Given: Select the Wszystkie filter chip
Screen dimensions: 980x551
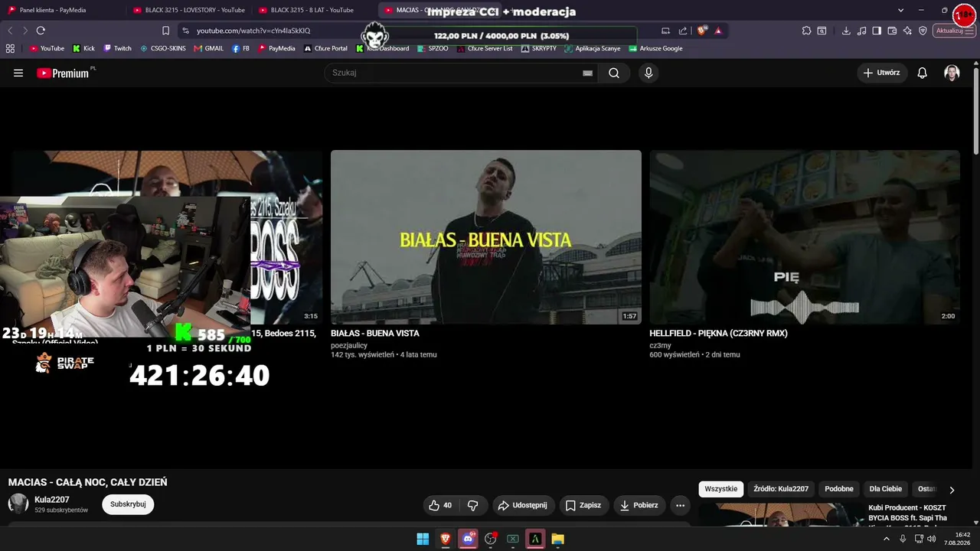Looking at the screenshot, I should tap(720, 489).
